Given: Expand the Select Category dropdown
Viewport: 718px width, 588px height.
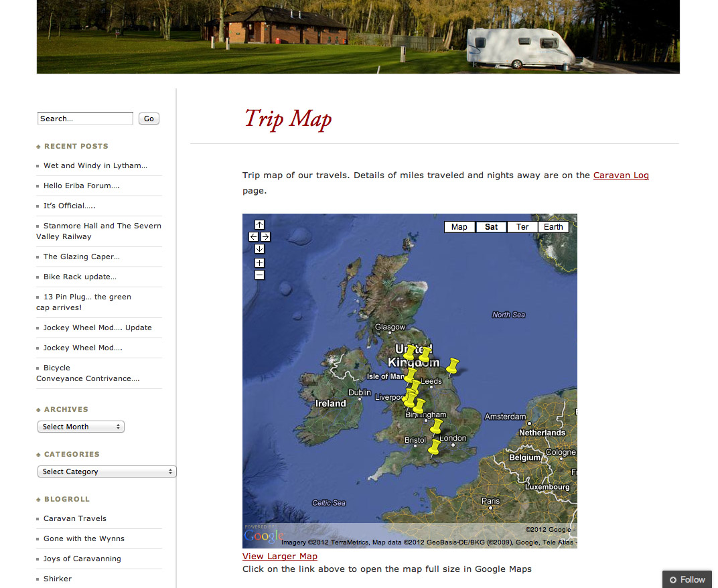Looking at the screenshot, I should [106, 471].
